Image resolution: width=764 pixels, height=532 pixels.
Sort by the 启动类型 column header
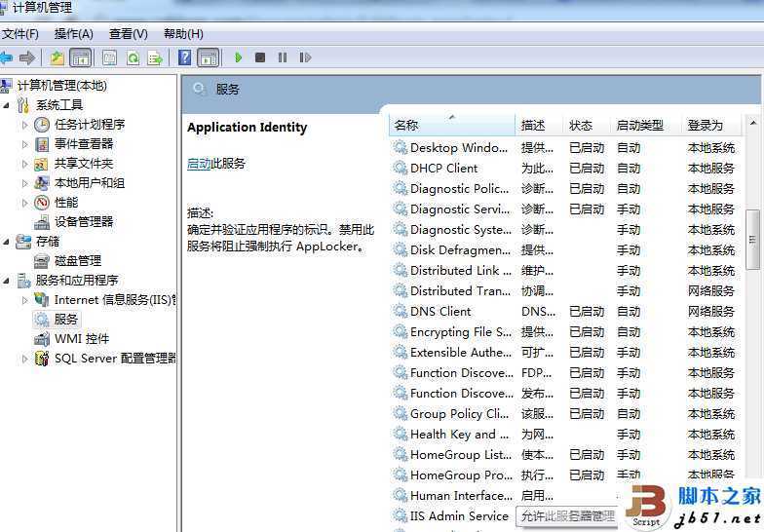645,125
